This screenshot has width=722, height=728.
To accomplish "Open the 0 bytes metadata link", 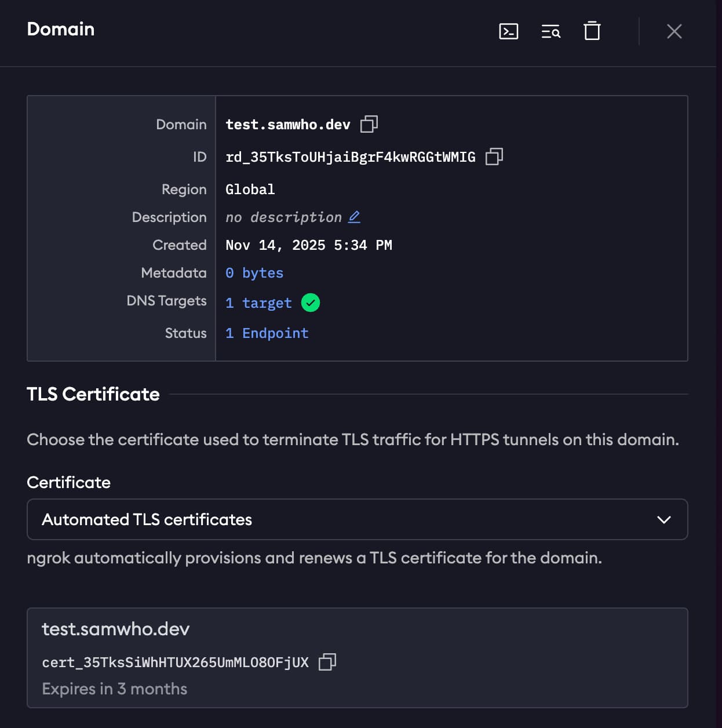I will (x=254, y=272).
